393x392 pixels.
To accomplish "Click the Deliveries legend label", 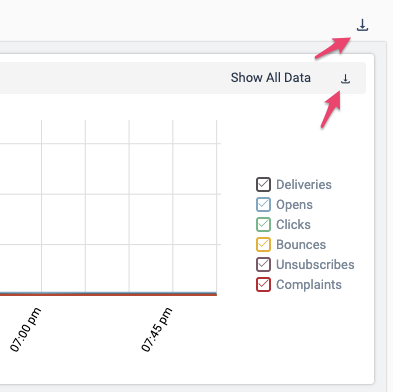I will 304,184.
